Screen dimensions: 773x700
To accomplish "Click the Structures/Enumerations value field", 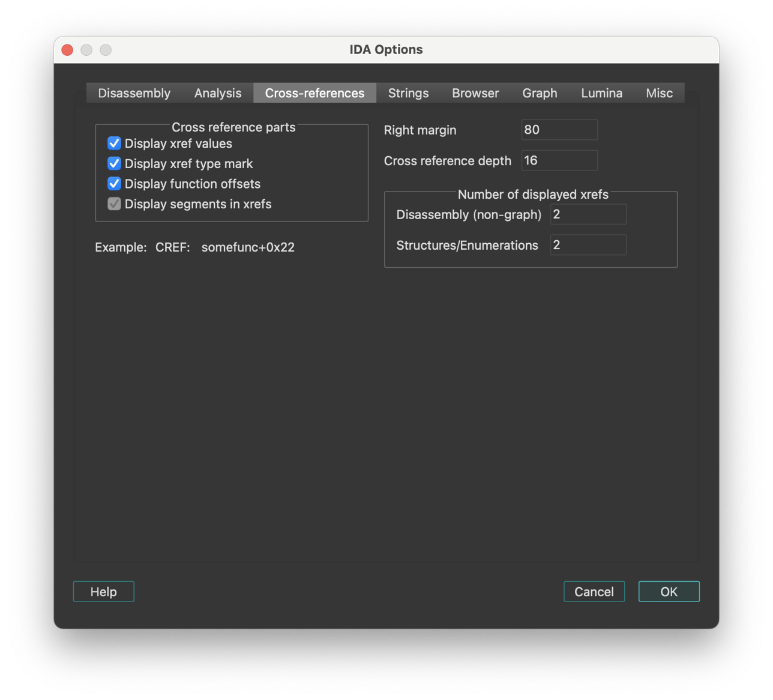I will [x=588, y=245].
